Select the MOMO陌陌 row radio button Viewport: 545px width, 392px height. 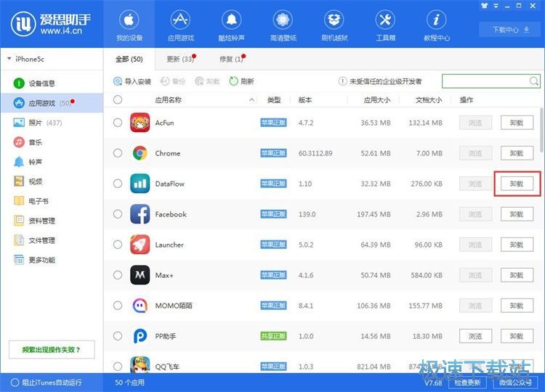pos(118,306)
